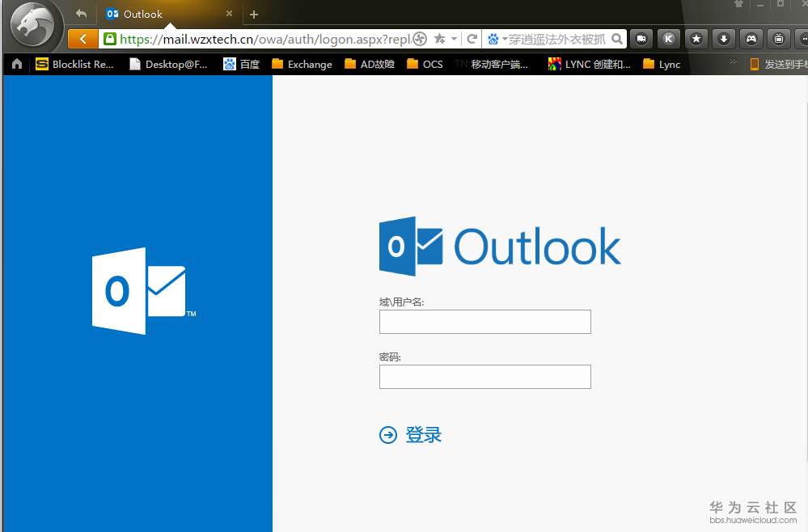Expand bookmarks overflow chevron
The width and height of the screenshot is (808, 532).
[x=734, y=61]
